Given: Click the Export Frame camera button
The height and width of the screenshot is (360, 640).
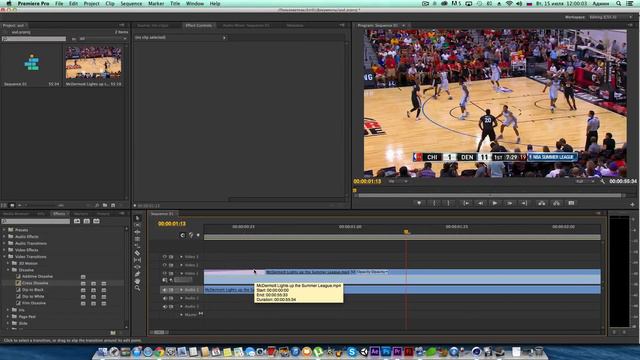Looking at the screenshot, I should point(571,203).
